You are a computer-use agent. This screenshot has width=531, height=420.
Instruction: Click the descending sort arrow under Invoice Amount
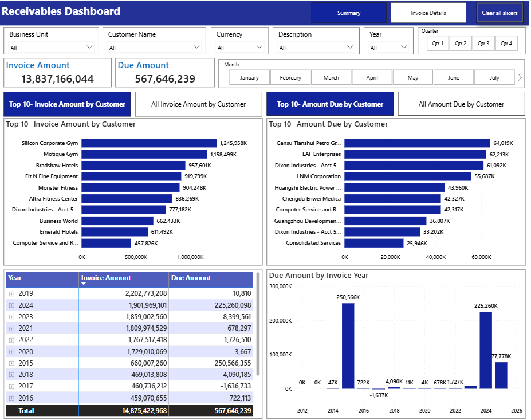coord(84,284)
